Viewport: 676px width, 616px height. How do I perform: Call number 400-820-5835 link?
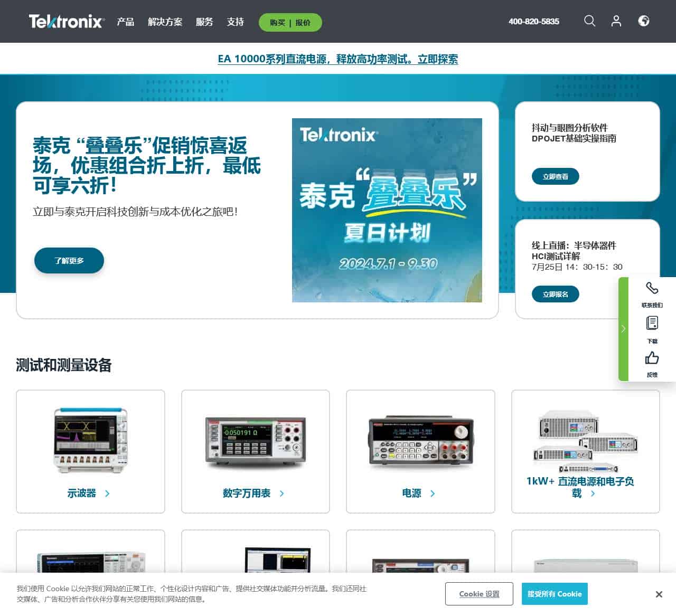click(533, 22)
